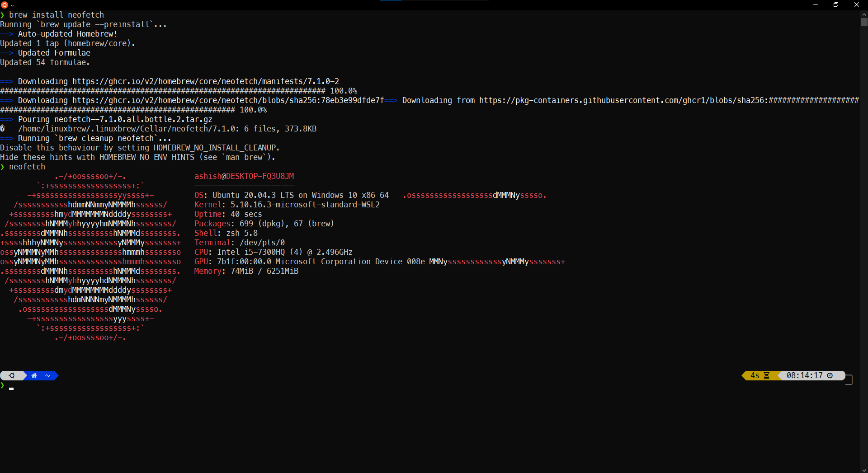Click the scrollbar down arrow

coord(864,469)
